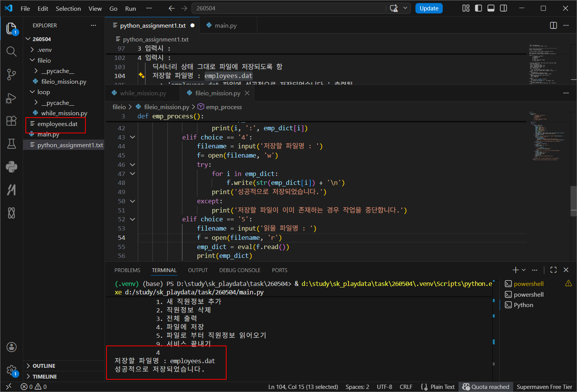Open the PORTS panel tab

pyautogui.click(x=280, y=270)
